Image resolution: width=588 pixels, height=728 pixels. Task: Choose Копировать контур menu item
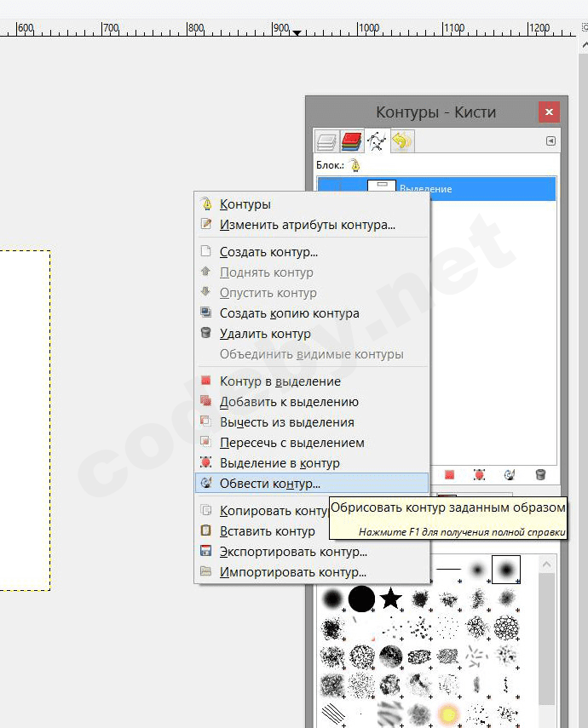click(262, 511)
